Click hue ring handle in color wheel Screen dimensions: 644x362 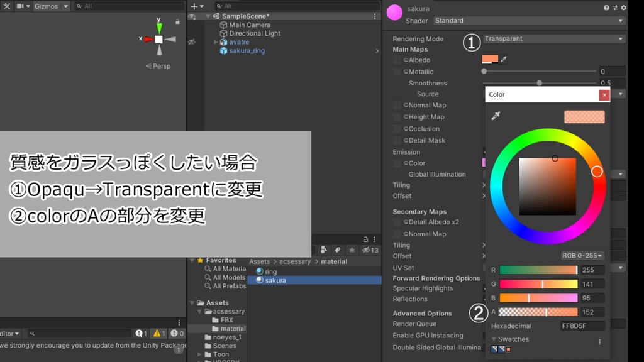[x=597, y=172]
